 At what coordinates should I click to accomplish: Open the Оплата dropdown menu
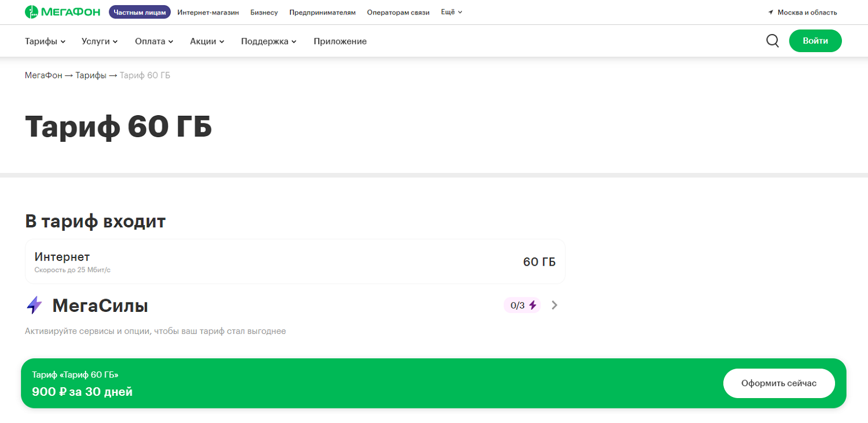click(154, 41)
